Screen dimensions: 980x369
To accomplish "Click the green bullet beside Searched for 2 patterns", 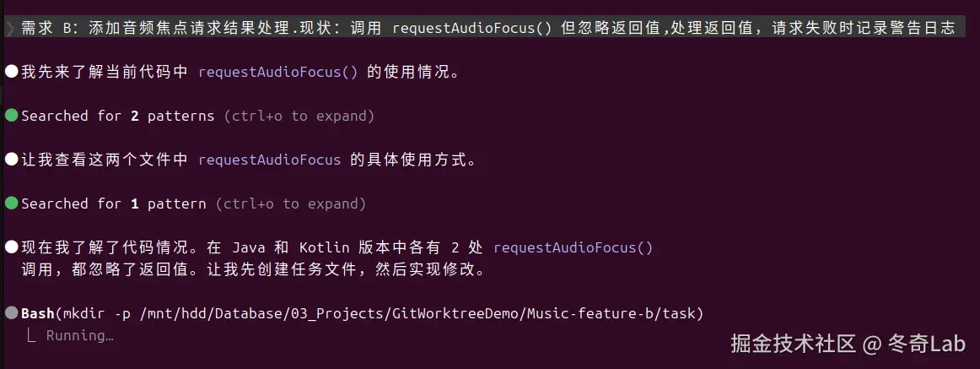I will [12, 116].
